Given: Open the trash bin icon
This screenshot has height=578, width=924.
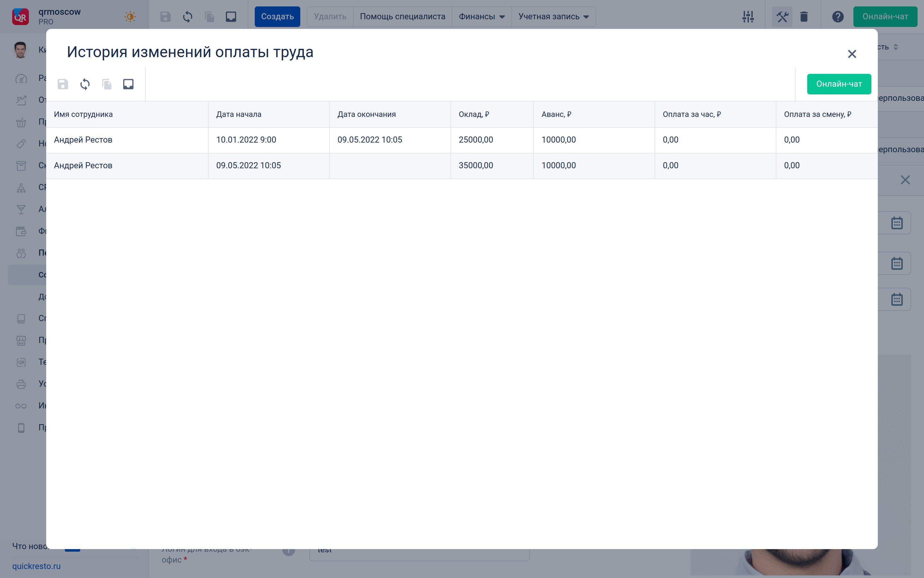Looking at the screenshot, I should pos(804,16).
